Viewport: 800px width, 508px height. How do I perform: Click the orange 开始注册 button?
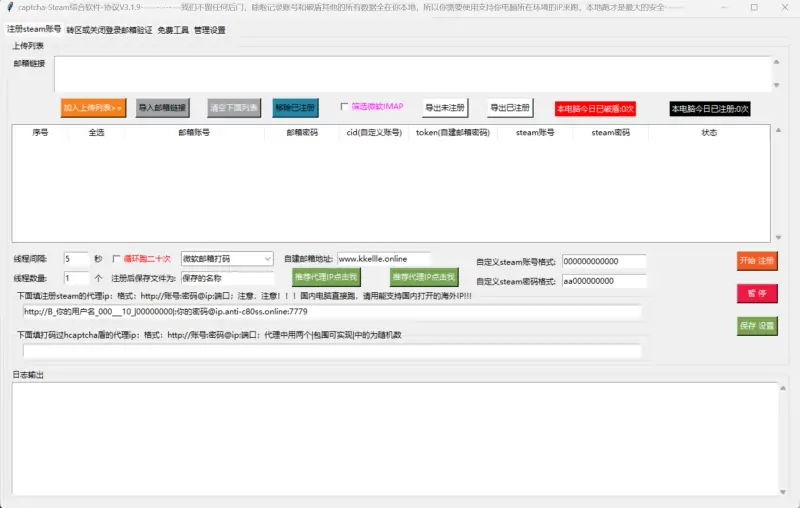[x=757, y=260]
